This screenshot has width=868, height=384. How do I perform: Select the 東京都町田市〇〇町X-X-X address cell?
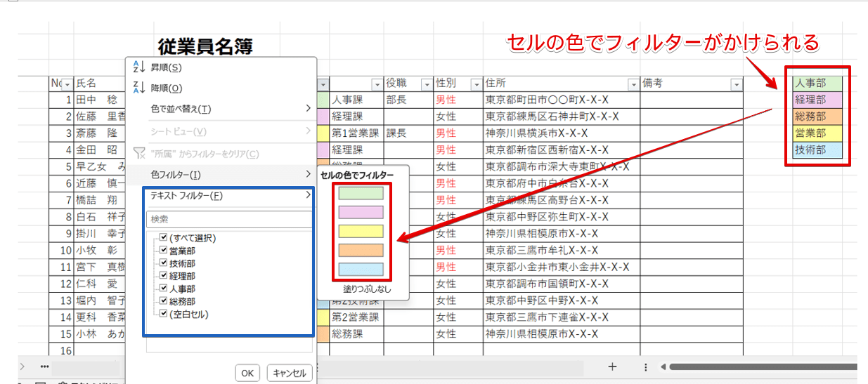click(x=562, y=100)
